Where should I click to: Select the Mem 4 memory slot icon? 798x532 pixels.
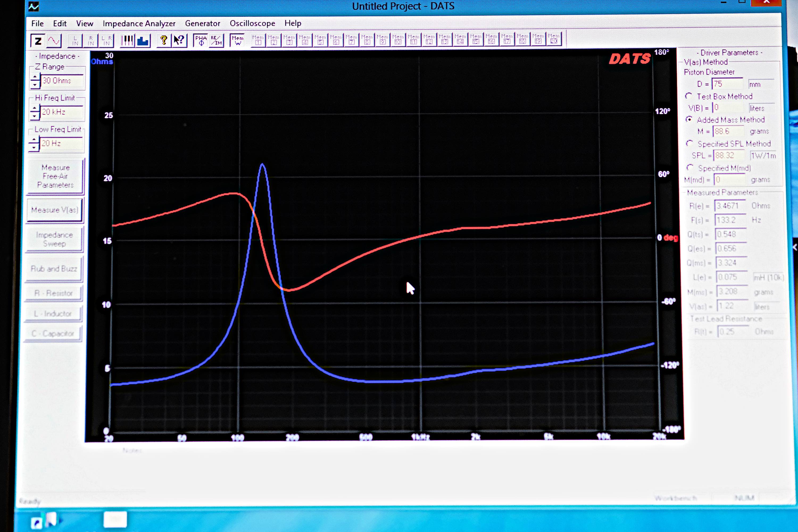305,40
